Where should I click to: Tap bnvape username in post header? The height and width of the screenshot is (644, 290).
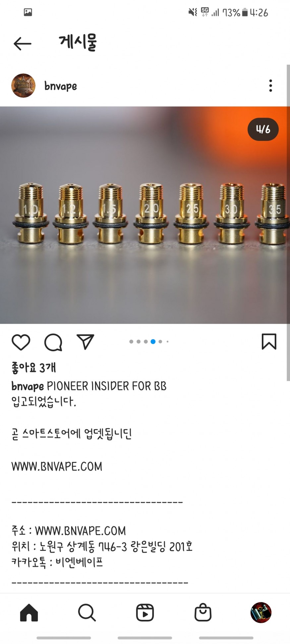61,86
